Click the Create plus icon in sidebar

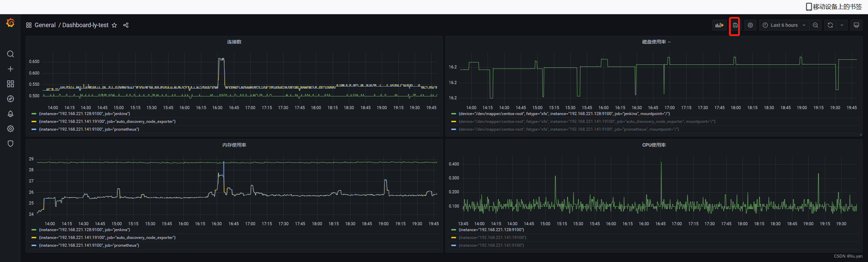(11, 69)
